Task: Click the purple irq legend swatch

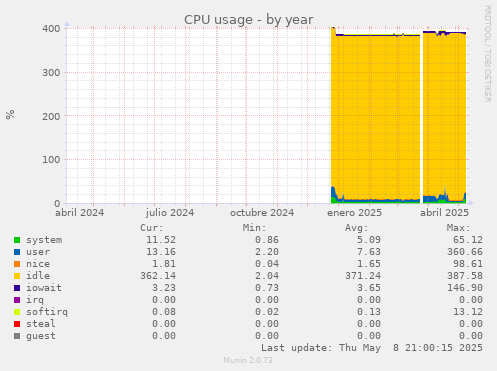Action: coord(17,300)
